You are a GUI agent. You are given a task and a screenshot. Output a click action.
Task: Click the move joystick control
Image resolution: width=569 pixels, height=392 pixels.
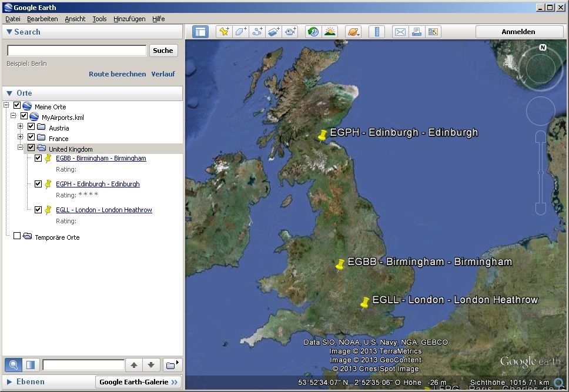pos(540,111)
